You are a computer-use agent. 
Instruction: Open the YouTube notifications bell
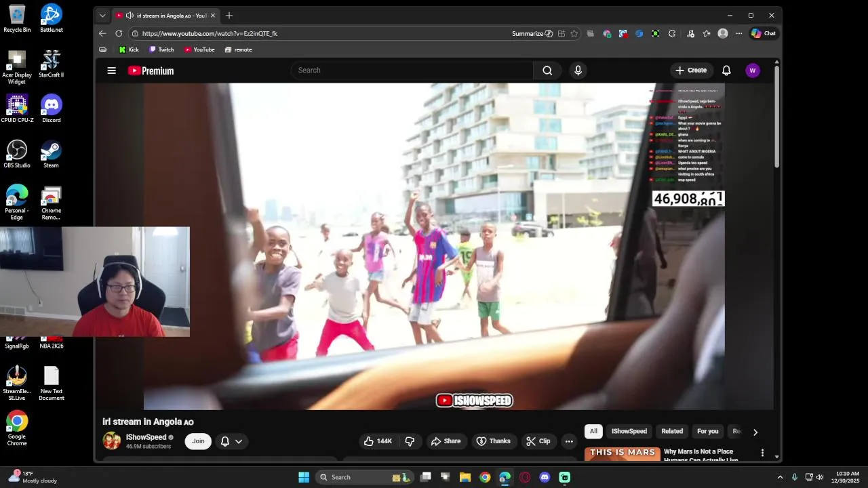click(726, 70)
